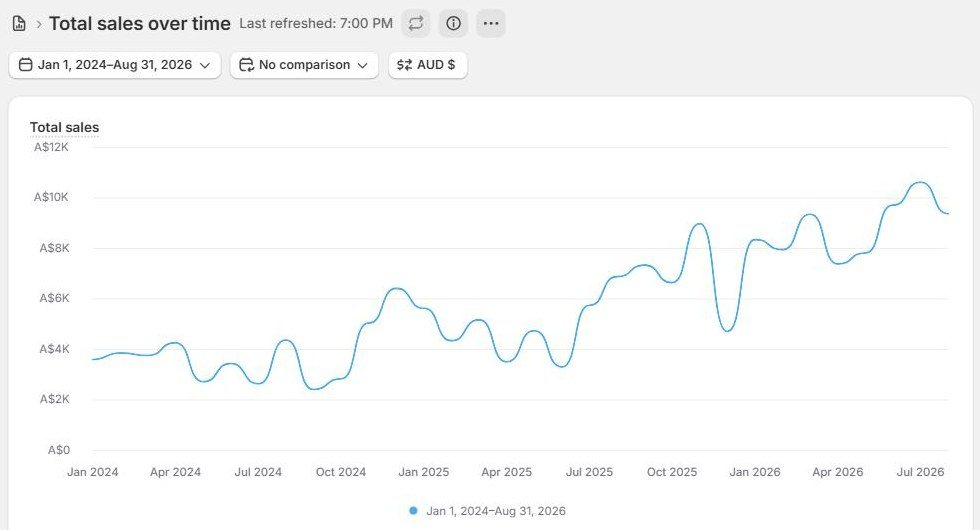
Task: Click the Oct 2024 axis label
Action: [341, 472]
